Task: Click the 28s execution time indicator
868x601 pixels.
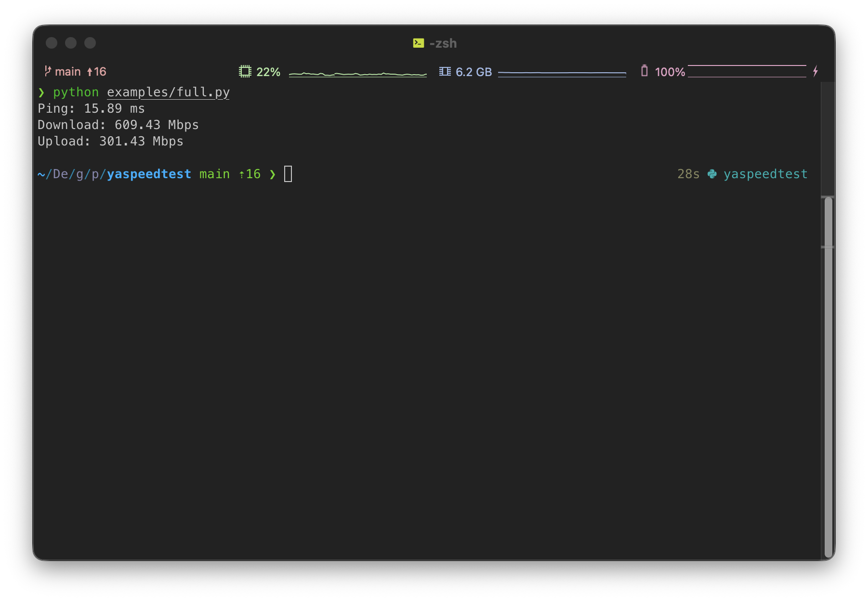Action: 688,174
